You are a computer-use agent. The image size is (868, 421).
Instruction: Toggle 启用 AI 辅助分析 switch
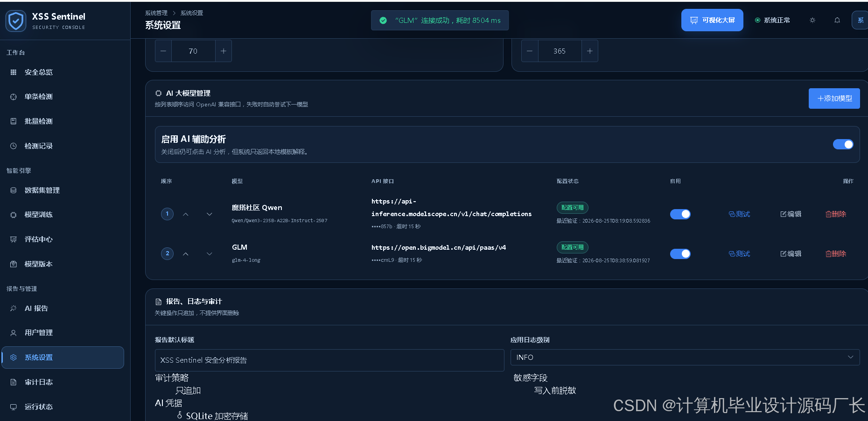click(843, 144)
